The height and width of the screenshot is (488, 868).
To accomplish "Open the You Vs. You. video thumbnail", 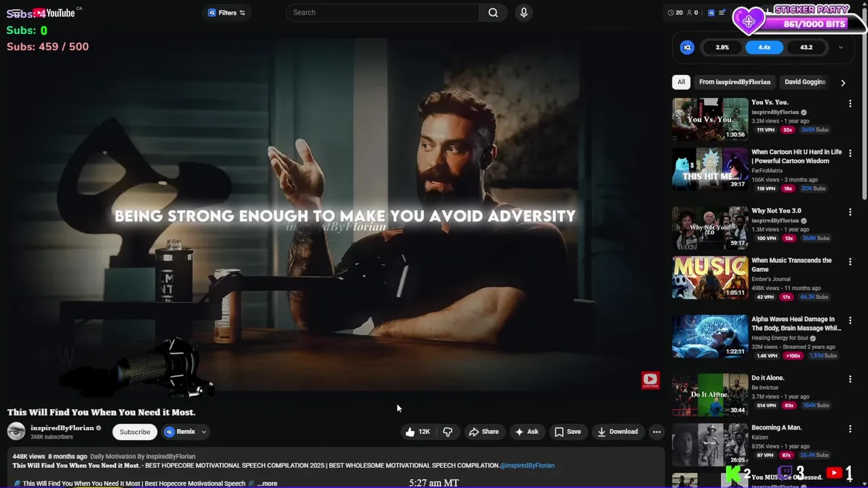I will click(x=710, y=119).
